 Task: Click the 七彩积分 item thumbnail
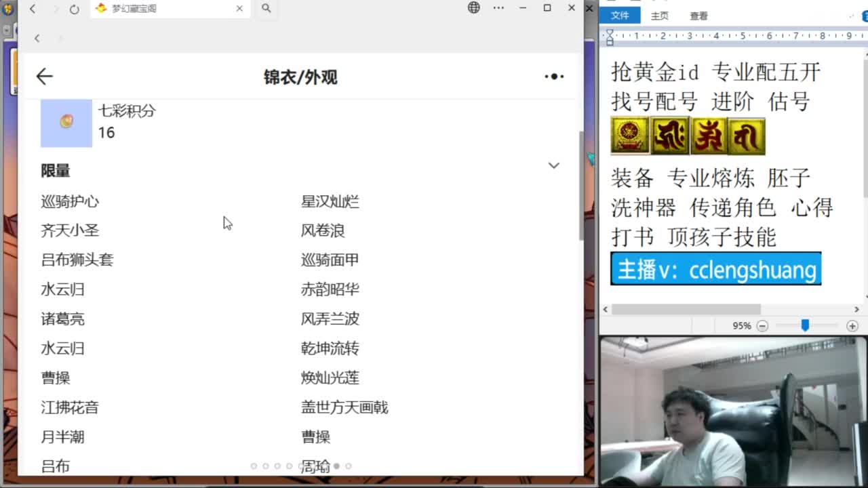66,123
